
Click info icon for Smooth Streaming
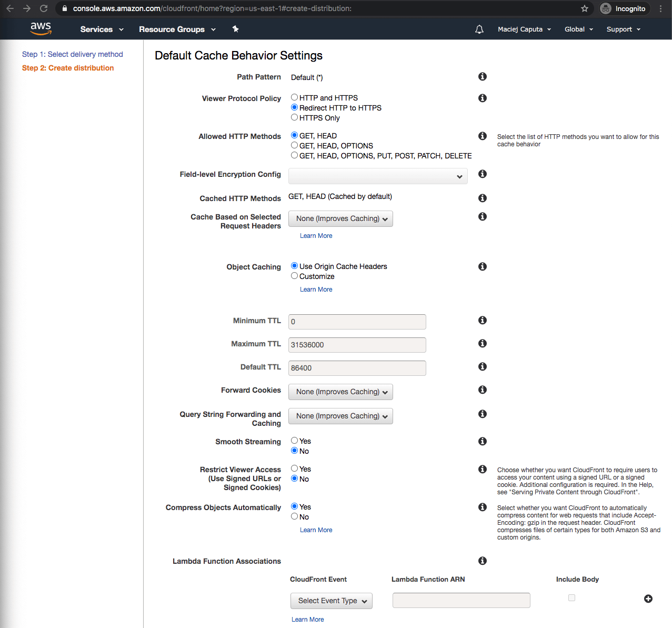click(x=482, y=441)
